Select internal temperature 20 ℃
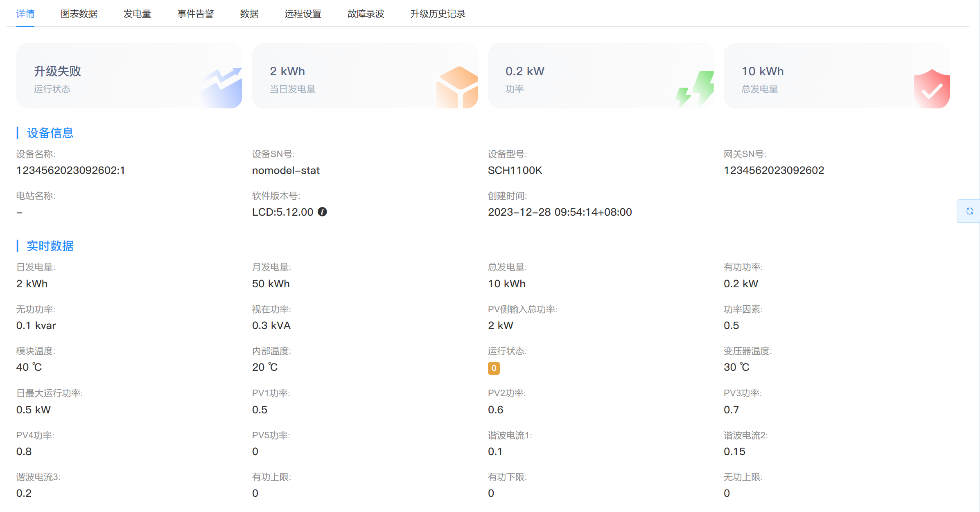The width and height of the screenshot is (980, 512). 264,367
